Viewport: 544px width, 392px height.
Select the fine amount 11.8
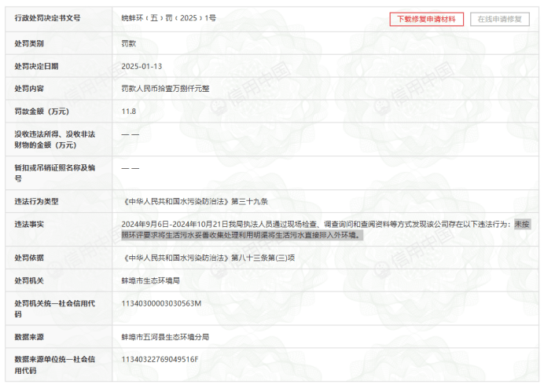(129, 112)
